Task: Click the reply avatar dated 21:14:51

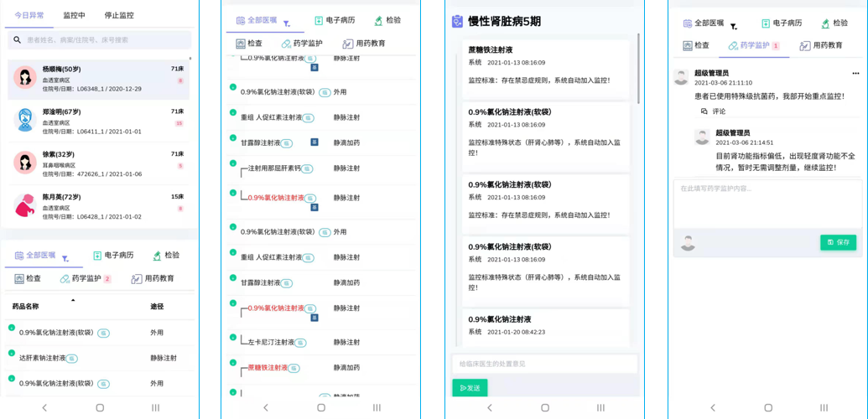Action: 703,137
